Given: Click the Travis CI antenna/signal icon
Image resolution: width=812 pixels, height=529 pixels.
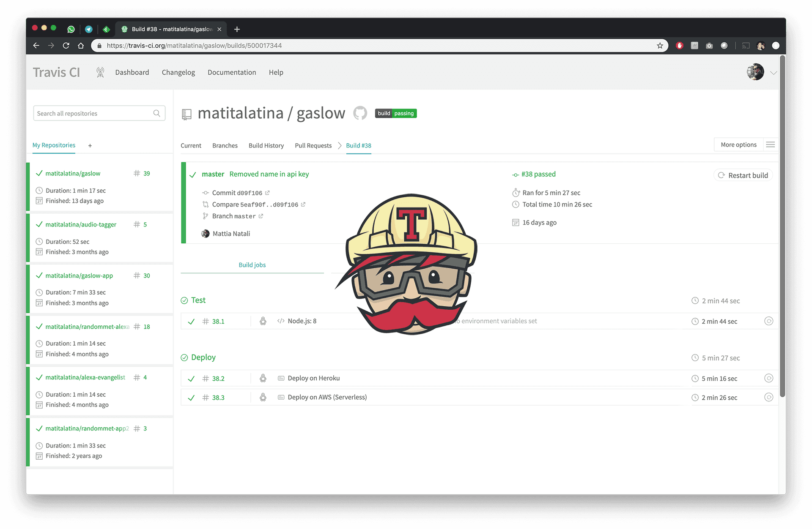Looking at the screenshot, I should coord(101,72).
